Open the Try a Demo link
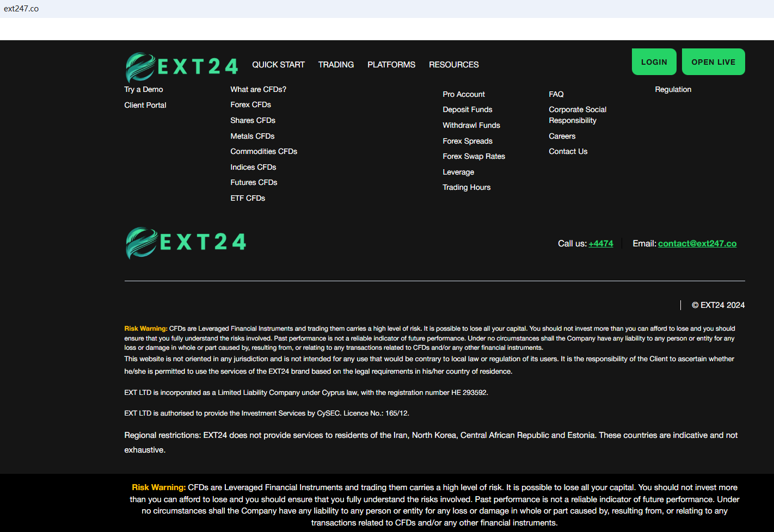 144,89
